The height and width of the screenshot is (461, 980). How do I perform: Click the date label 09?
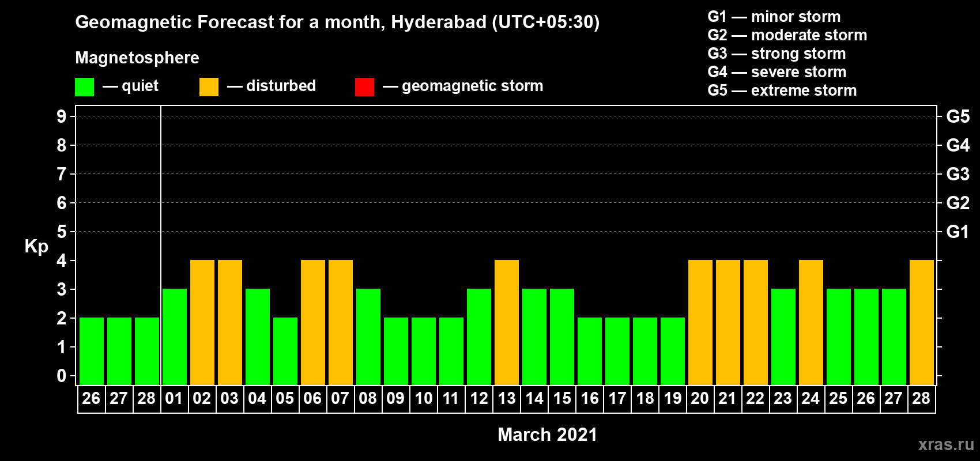(x=395, y=399)
